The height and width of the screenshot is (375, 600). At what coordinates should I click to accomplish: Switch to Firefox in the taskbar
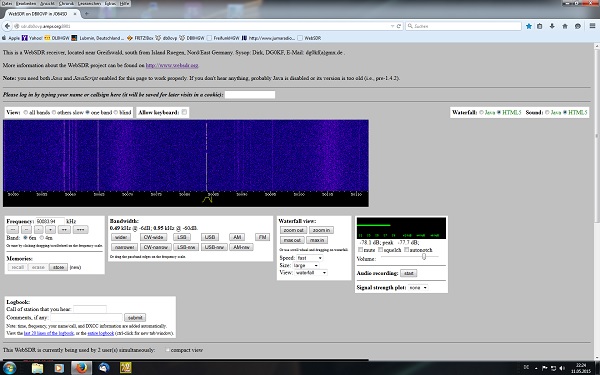(81, 368)
